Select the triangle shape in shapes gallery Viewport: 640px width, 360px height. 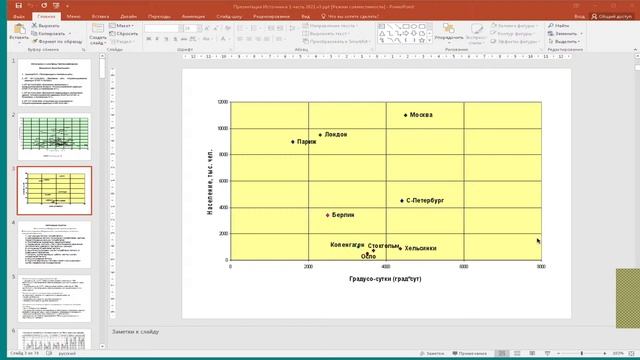coord(382,33)
